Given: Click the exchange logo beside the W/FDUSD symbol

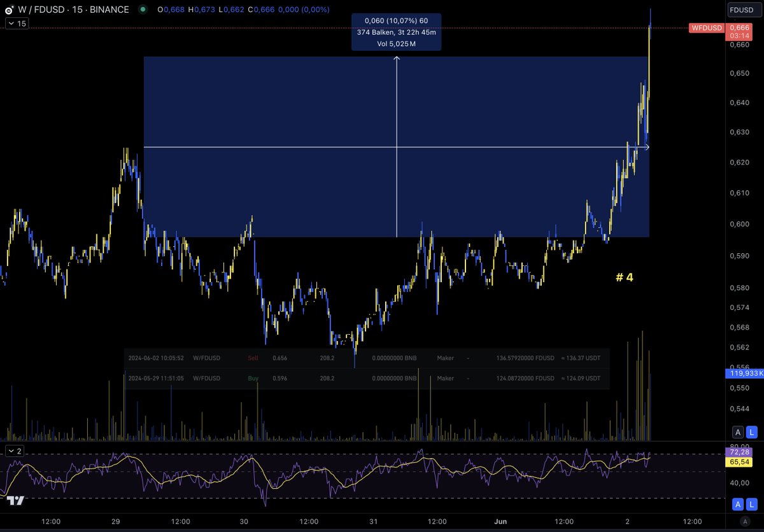Looking at the screenshot, I should pos(8,10).
